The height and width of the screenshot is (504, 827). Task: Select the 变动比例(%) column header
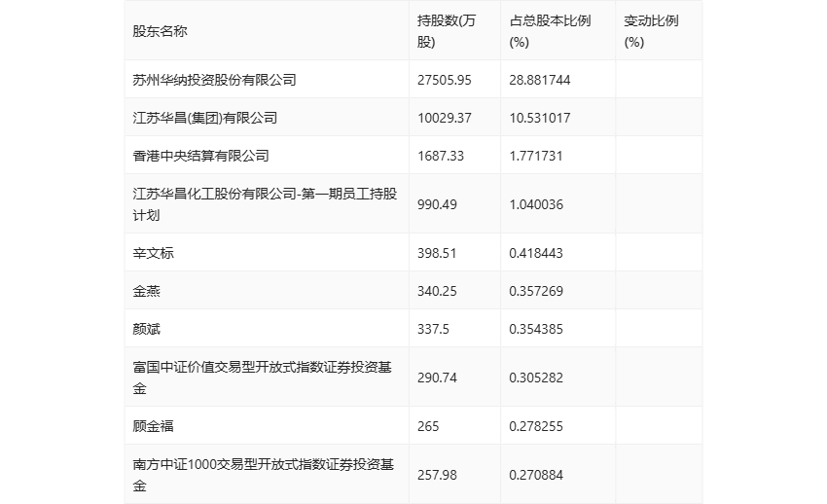click(x=651, y=31)
